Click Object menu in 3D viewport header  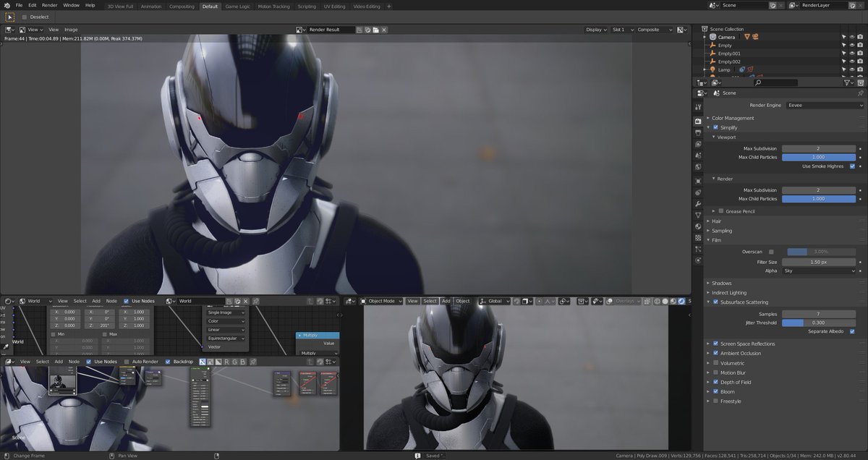click(462, 301)
